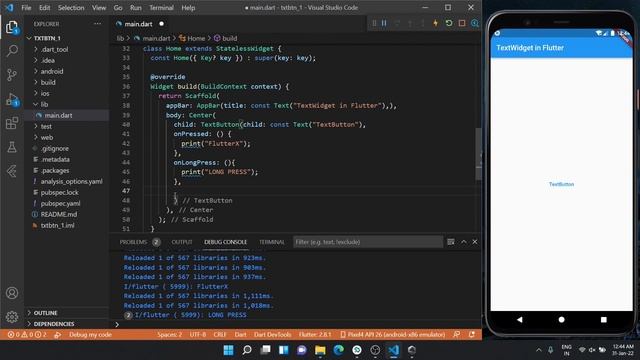Open Microsoft Edge from taskbar
Viewport: 640px width, 360px height.
(338, 350)
